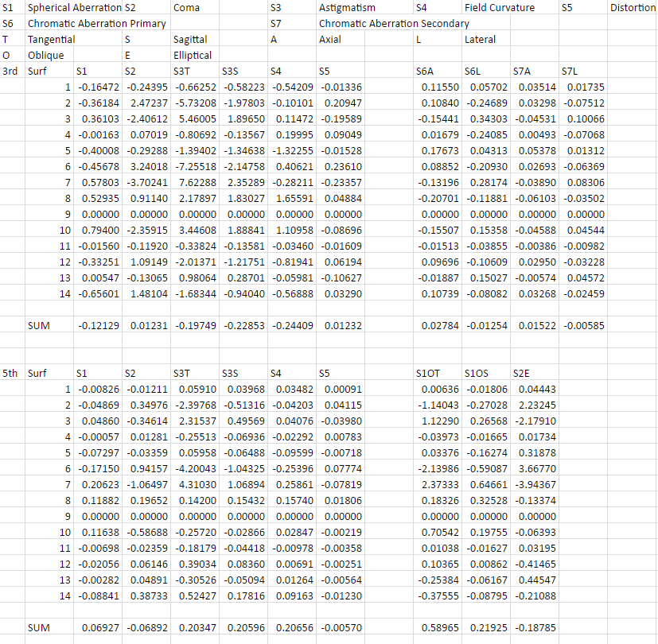The height and width of the screenshot is (644, 658).
Task: Select S2E sum value -0.18785
Action: point(535,627)
